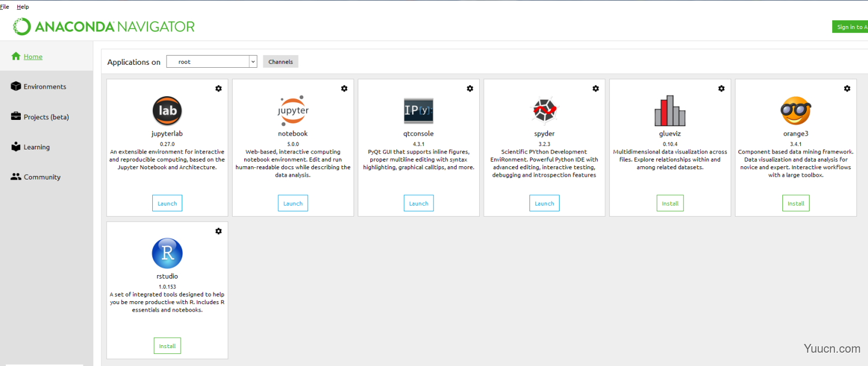Click the green Sign in button
The image size is (868, 366).
[x=849, y=27]
